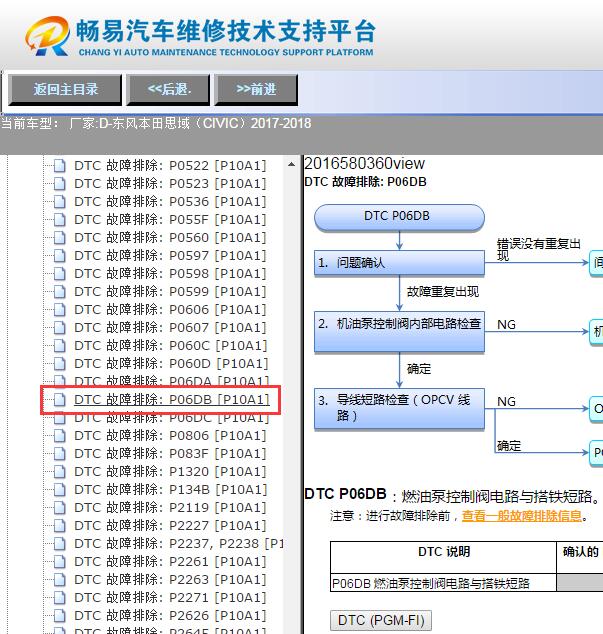Click the document icon beside P06DB
This screenshot has width=603, height=634.
point(59,399)
